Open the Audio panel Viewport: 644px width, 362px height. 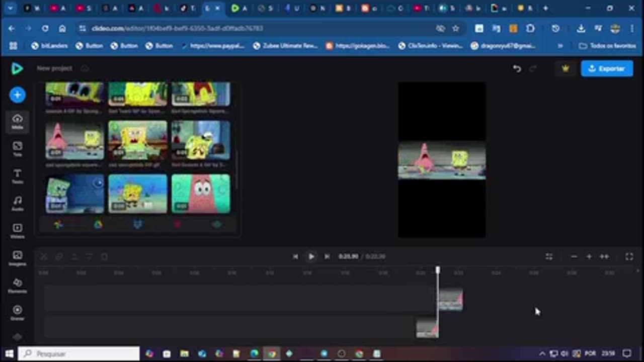18,204
